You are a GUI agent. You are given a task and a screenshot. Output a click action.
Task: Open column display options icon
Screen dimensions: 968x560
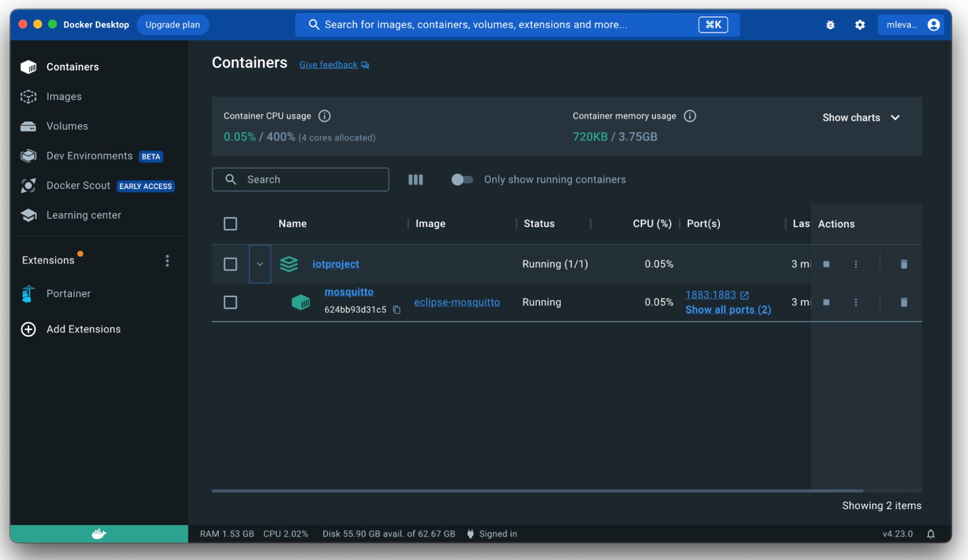[x=416, y=179]
